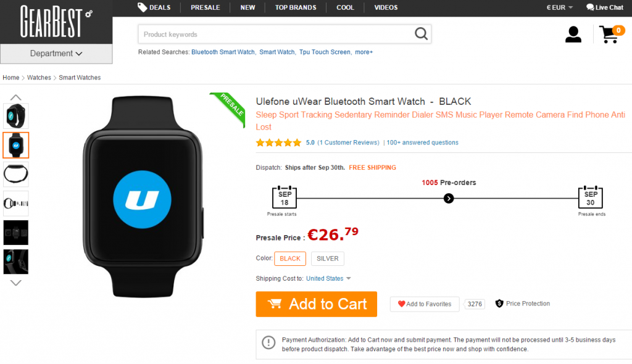Open the EUR currency dropdown
Screen dimensions: 632x364
[559, 7]
